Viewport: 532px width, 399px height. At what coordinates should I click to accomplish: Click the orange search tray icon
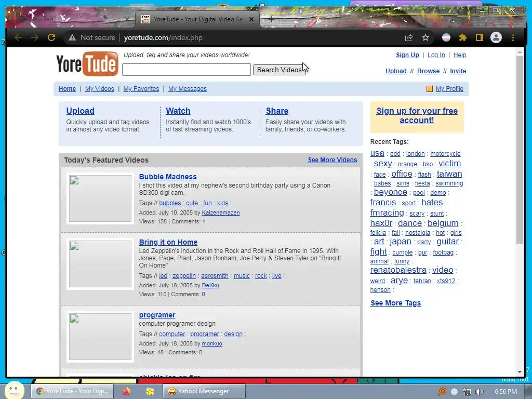click(442, 392)
